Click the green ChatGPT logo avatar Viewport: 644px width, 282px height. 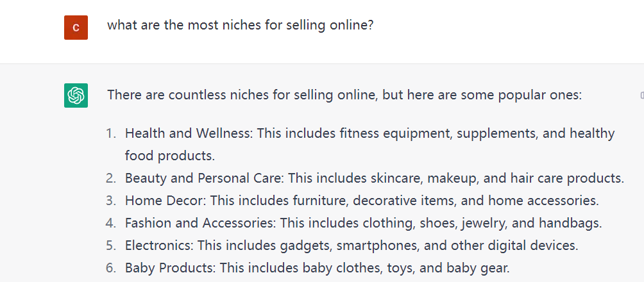(76, 95)
